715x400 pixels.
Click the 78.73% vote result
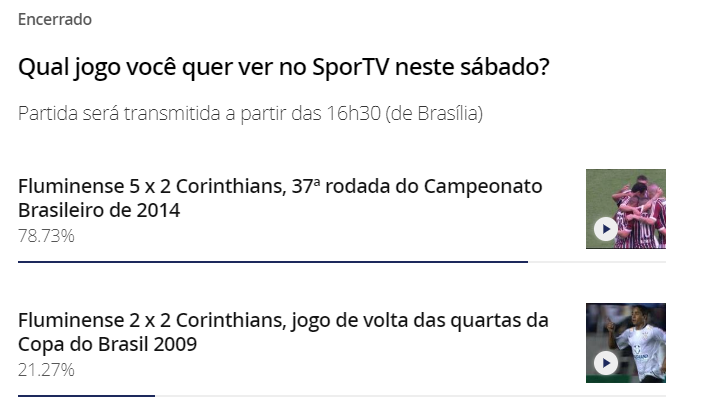(46, 236)
